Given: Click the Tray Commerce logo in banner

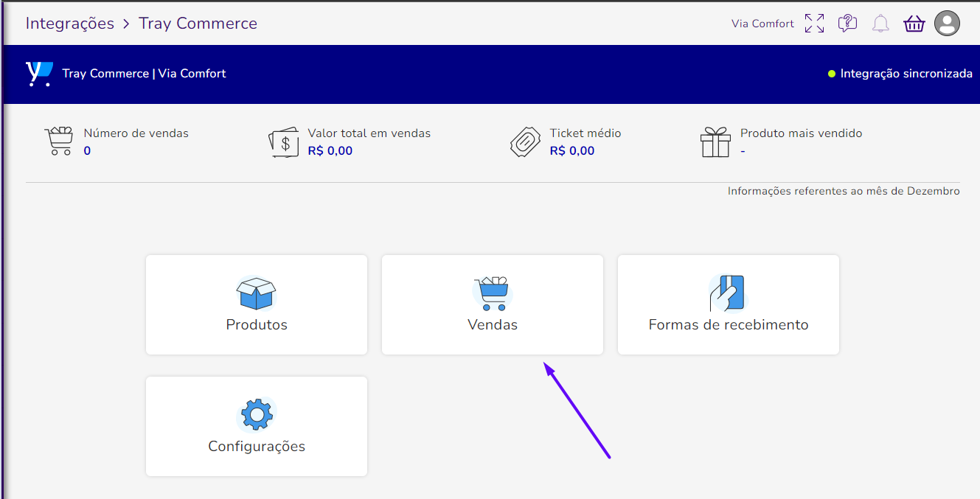Looking at the screenshot, I should click(39, 74).
